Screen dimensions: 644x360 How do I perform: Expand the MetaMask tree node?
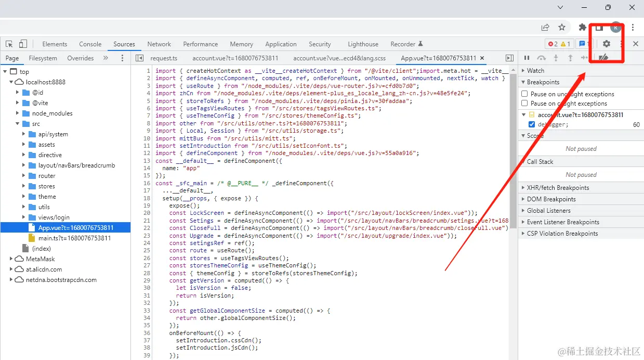click(12, 259)
